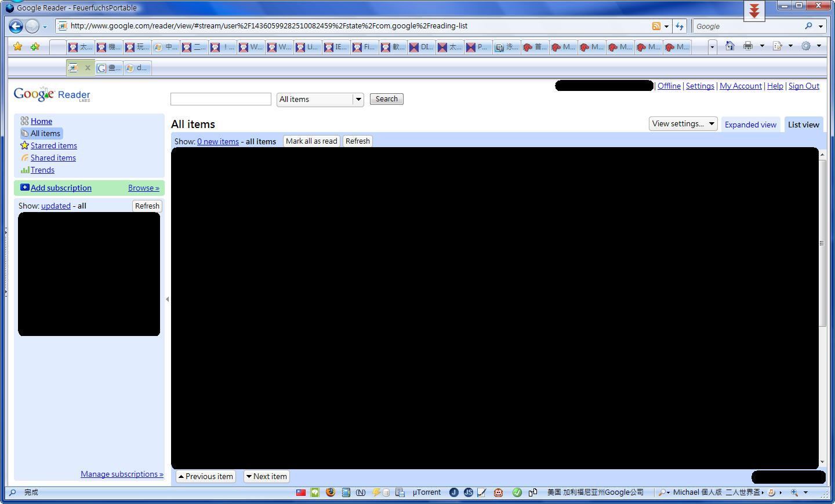Click Mark all as read
This screenshot has height=504, width=835.
coord(311,141)
